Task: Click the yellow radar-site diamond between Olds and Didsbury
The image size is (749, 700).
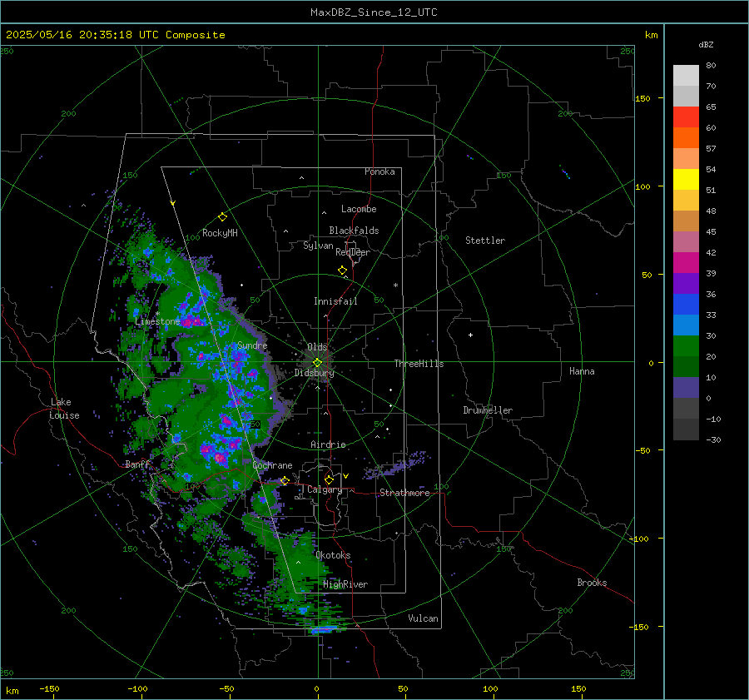Action: [317, 362]
